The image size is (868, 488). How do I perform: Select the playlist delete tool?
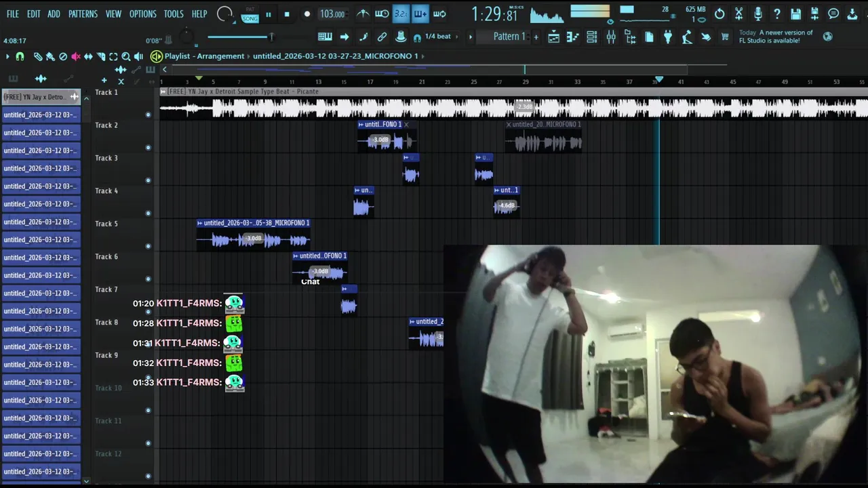tap(63, 57)
